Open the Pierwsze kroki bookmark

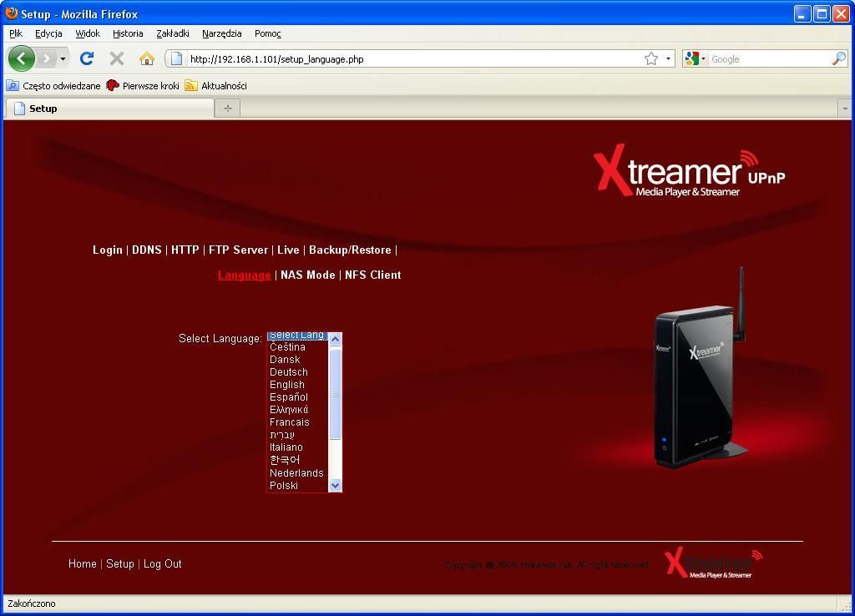click(x=143, y=86)
